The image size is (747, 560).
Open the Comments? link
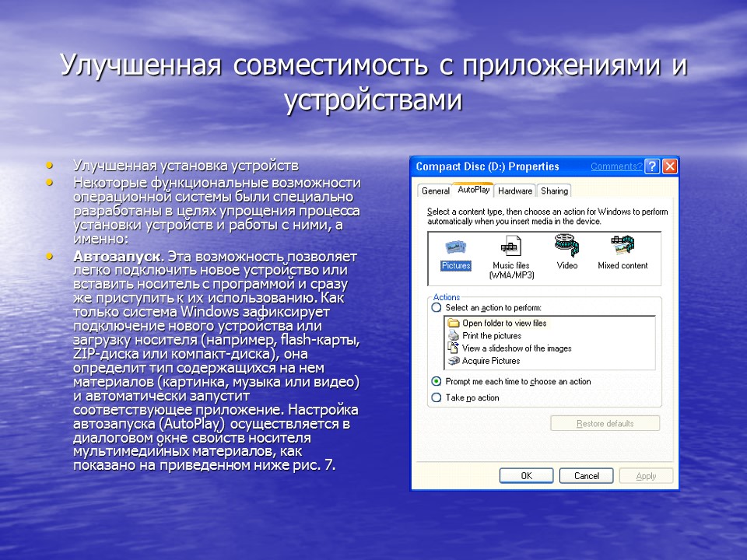click(x=617, y=166)
